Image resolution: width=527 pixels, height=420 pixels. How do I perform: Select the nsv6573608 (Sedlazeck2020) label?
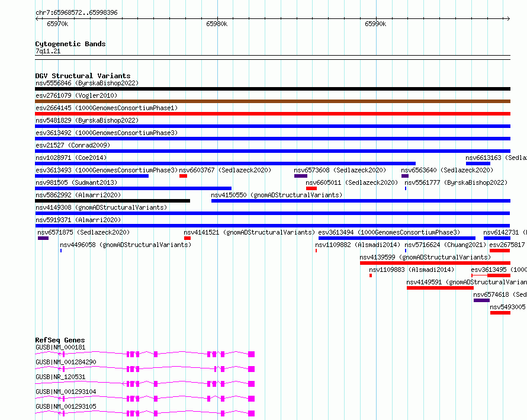pyautogui.click(x=340, y=170)
